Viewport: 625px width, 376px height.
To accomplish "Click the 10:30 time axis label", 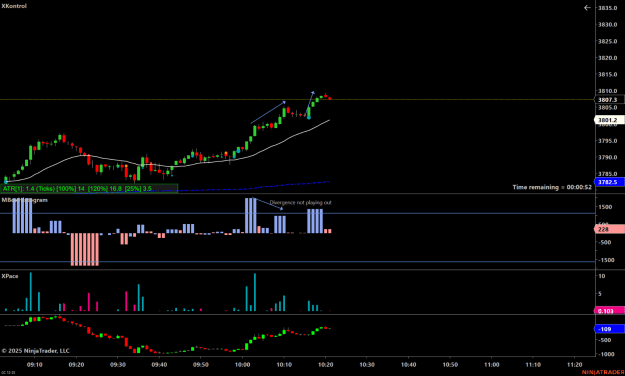I will (x=367, y=364).
